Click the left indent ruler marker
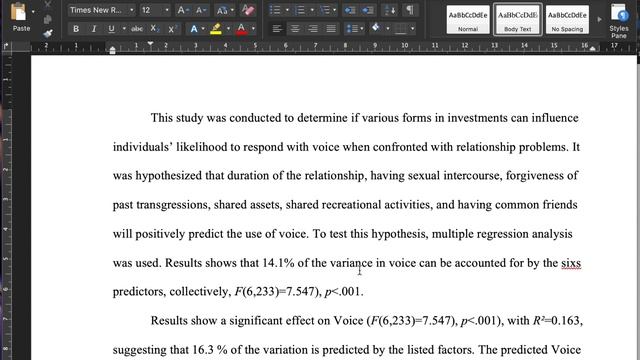Viewport: 640px width, 360px height. (113, 50)
